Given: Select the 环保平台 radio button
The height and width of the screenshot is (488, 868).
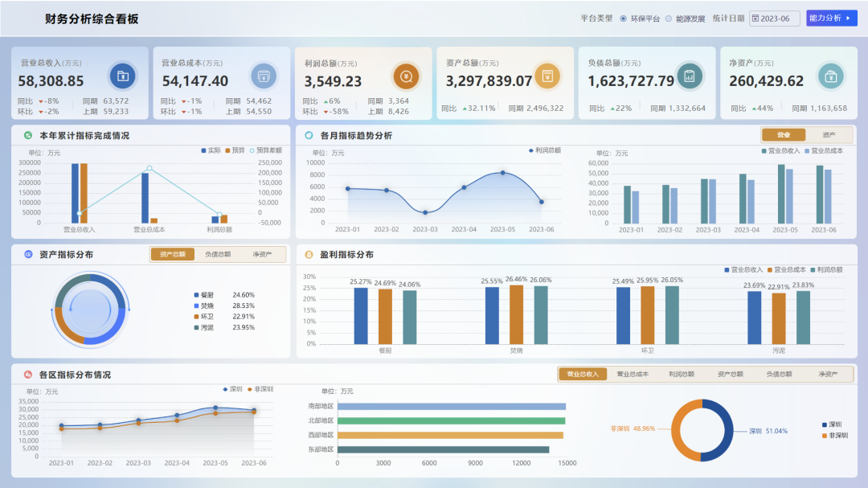Looking at the screenshot, I should [x=624, y=18].
